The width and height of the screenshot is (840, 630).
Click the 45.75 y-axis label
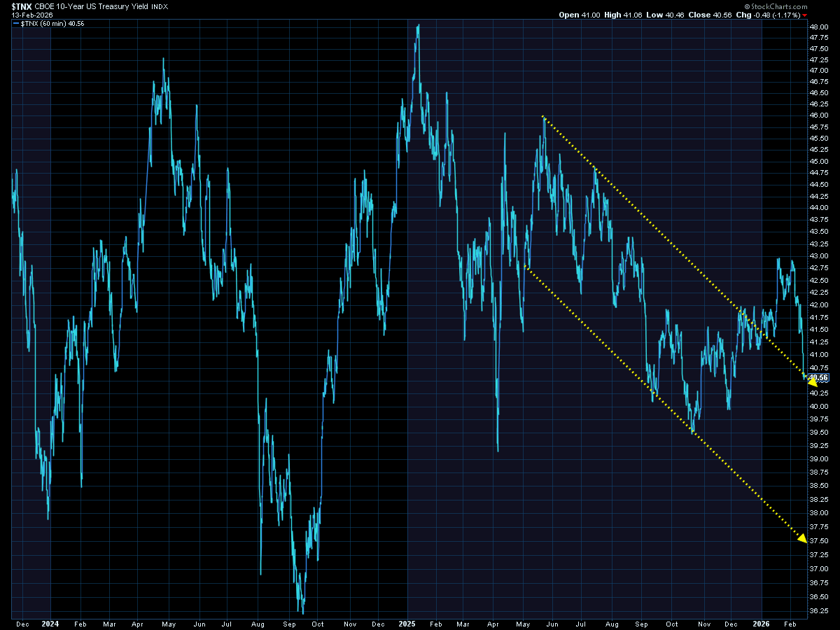pyautogui.click(x=820, y=126)
